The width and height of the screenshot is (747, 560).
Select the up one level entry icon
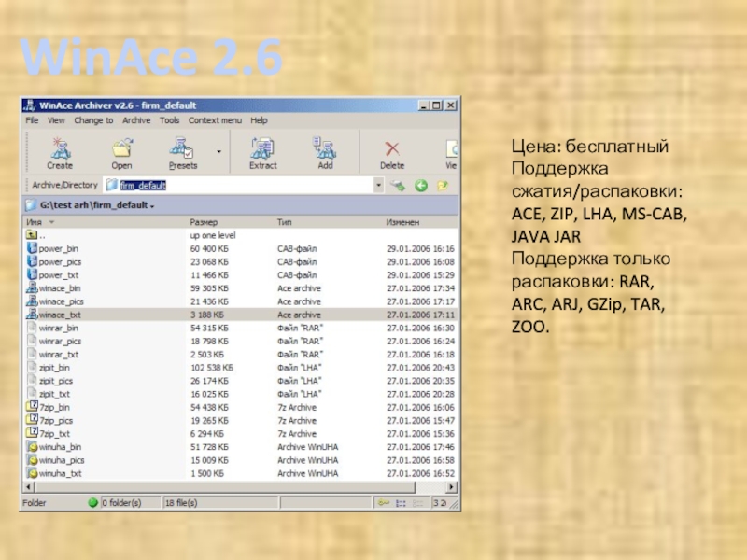point(32,235)
